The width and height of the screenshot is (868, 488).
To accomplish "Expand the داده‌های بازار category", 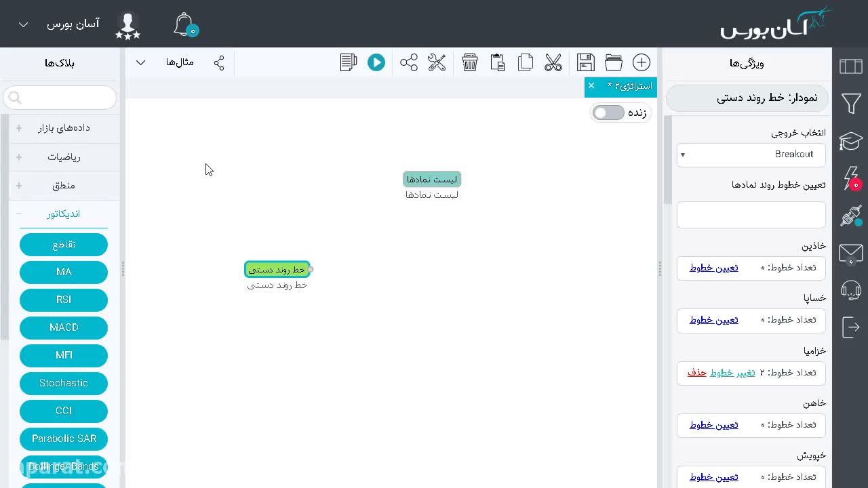I will click(64, 128).
